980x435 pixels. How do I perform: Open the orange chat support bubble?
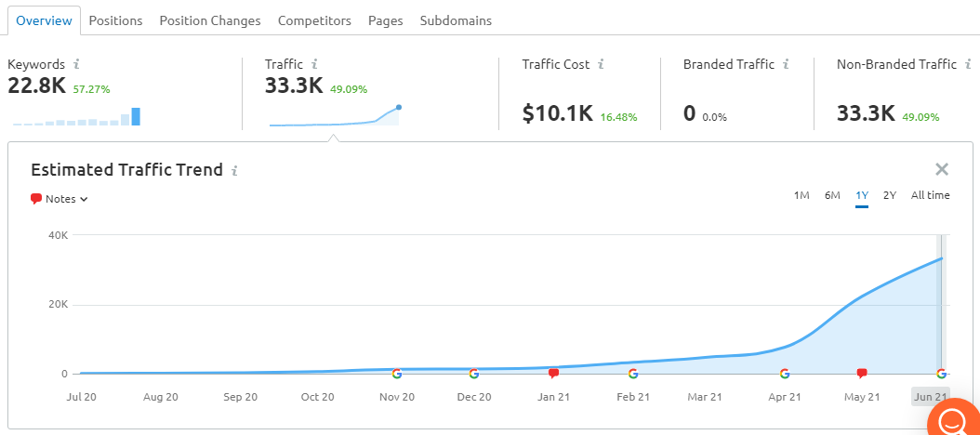pos(953,417)
